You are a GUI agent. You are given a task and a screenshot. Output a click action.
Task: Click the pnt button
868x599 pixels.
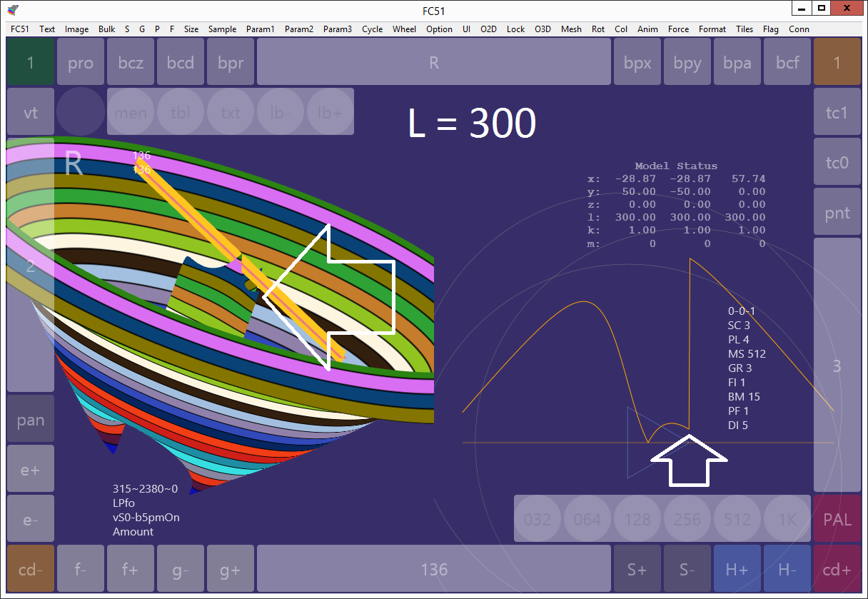point(837,212)
